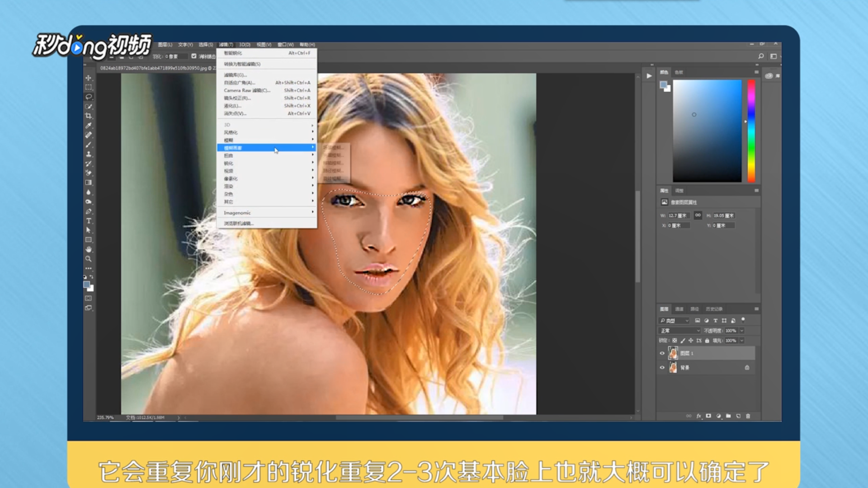Image resolution: width=868 pixels, height=488 pixels.
Task: Click the vertical rainbow hue slider
Action: coord(751,131)
